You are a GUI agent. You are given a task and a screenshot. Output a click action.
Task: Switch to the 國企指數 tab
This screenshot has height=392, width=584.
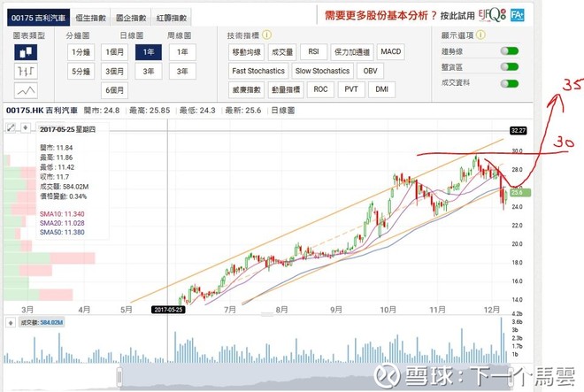point(131,18)
